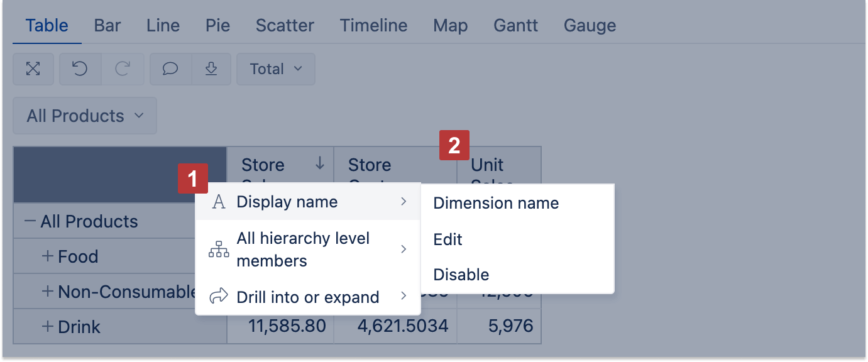
Task: Open the All Products page filter dropdown
Action: pos(85,116)
